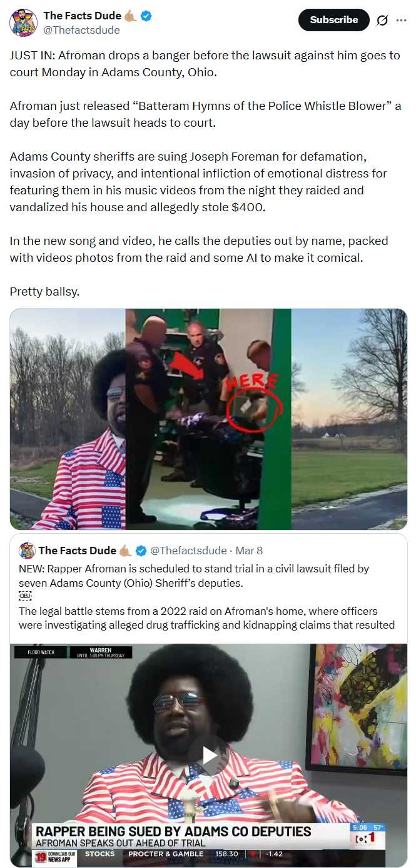Screen dimensions: 416x868
Task: Click the @Thefactsdude handle in quoted post
Action: click(x=188, y=551)
